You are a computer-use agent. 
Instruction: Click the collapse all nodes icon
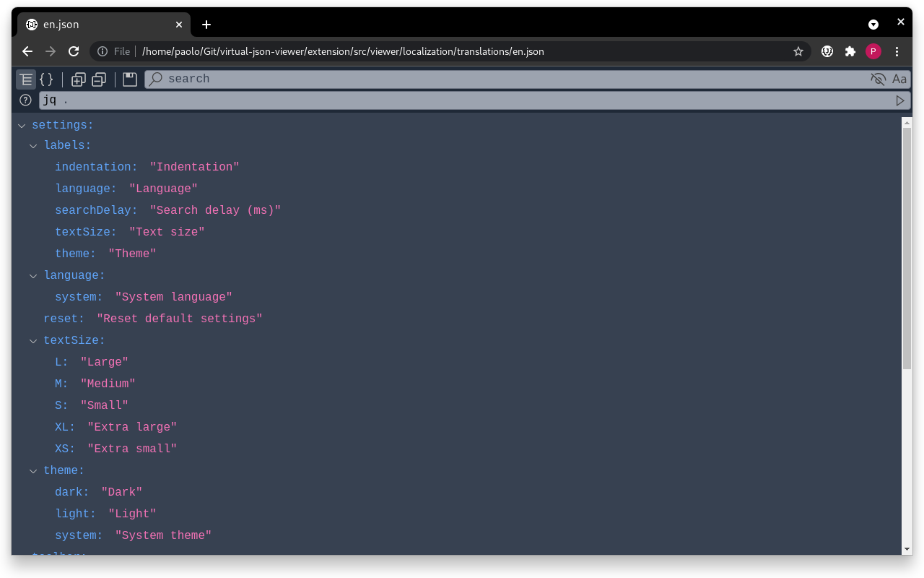point(99,79)
